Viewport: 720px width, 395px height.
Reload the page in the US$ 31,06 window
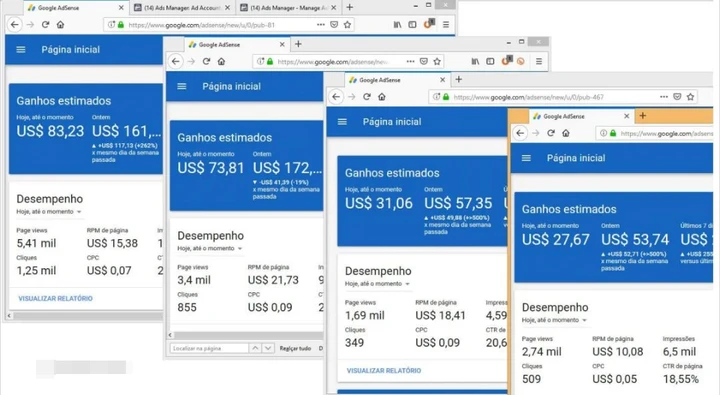(366, 96)
